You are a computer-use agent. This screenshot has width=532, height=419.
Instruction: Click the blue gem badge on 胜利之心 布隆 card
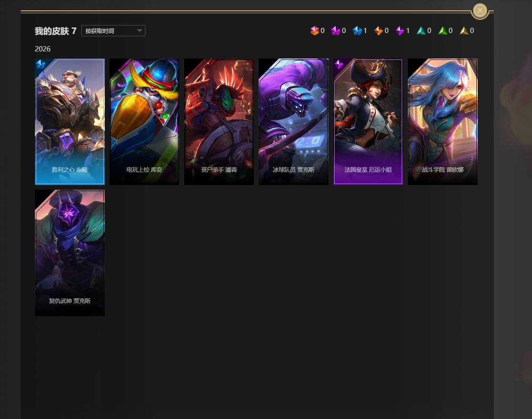[x=41, y=64]
